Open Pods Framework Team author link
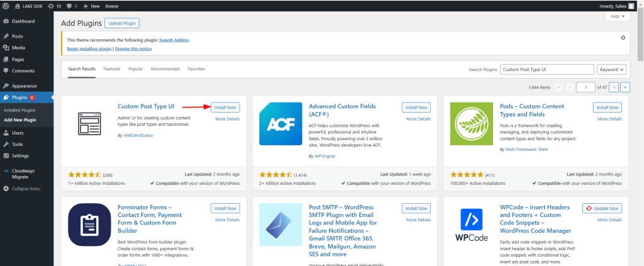The height and width of the screenshot is (266, 644). pos(526,150)
